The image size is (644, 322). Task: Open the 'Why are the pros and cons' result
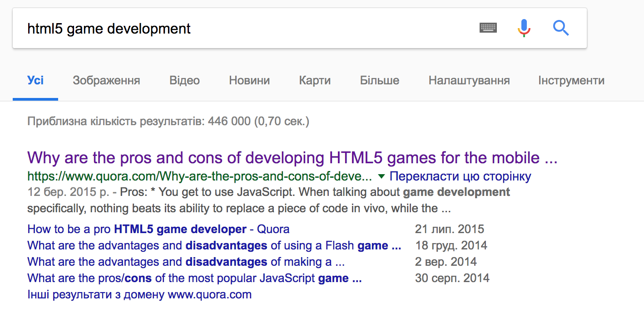pos(292,158)
